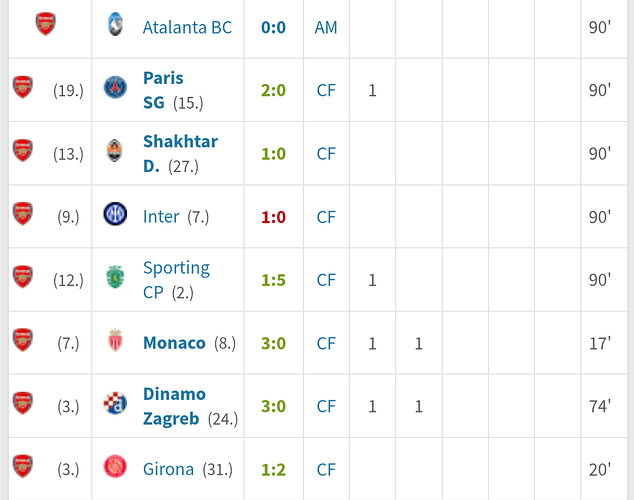Click the Girona club crest
Screen dimensions: 634x500
pyautogui.click(x=115, y=466)
